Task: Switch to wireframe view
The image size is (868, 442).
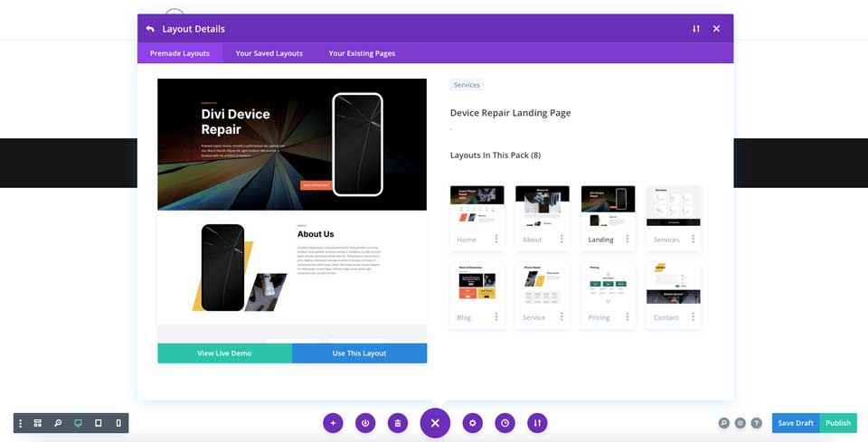Action: (38, 423)
